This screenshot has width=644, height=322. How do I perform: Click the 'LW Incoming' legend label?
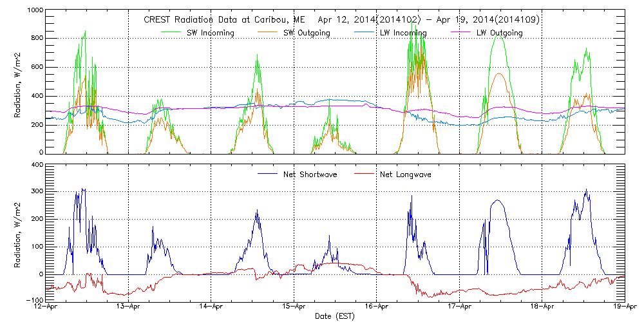(x=403, y=33)
